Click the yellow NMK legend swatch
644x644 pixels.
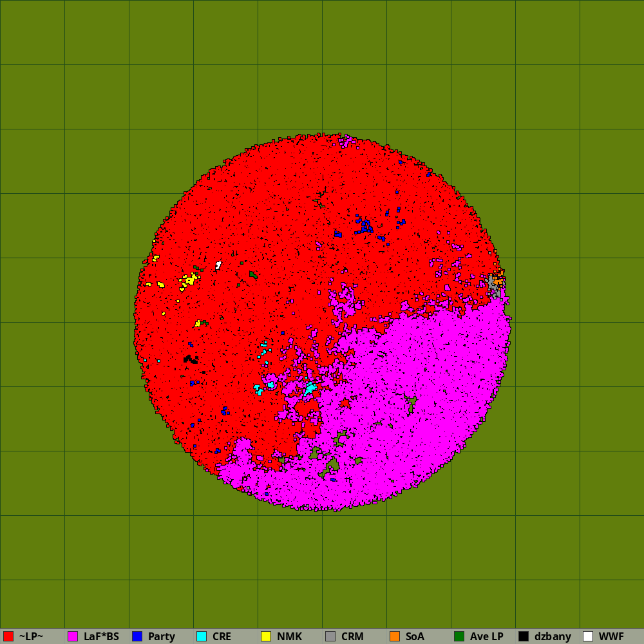pyautogui.click(x=266, y=636)
